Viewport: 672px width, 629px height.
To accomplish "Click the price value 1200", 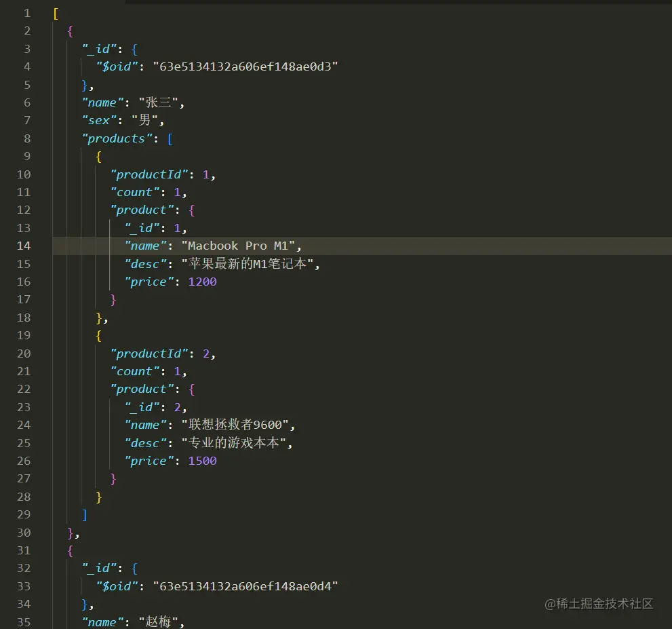I will [x=202, y=282].
